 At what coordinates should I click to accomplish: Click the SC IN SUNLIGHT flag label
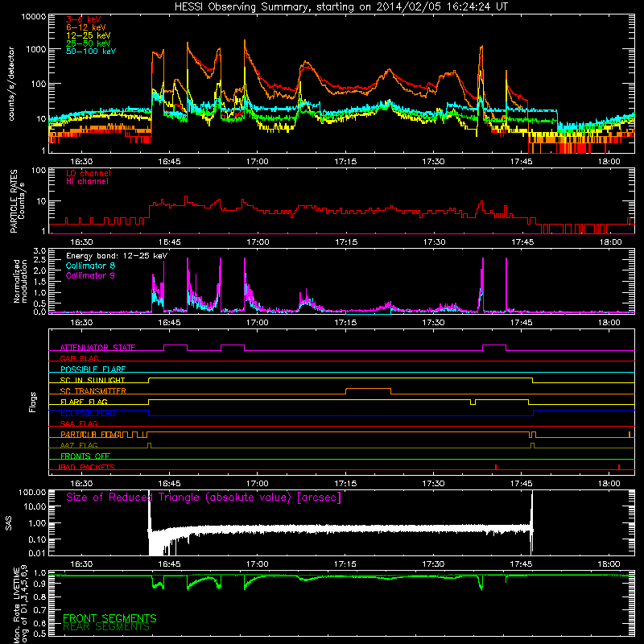(x=93, y=380)
